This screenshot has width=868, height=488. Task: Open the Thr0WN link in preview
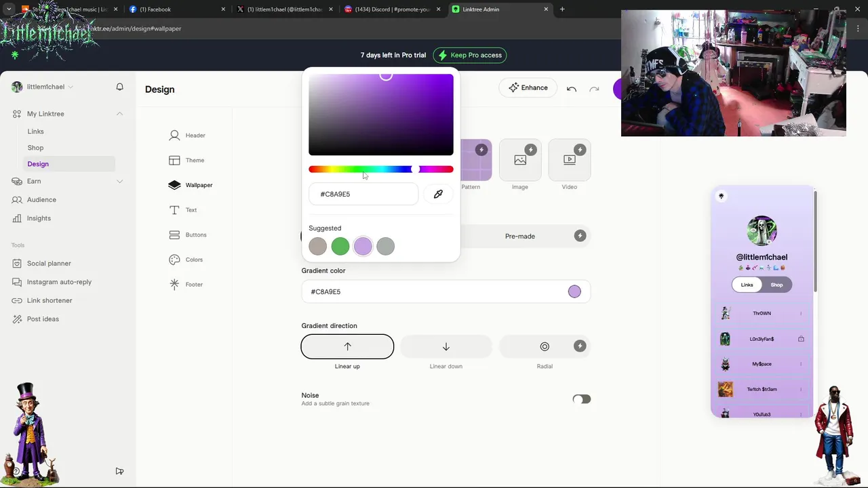point(762,313)
